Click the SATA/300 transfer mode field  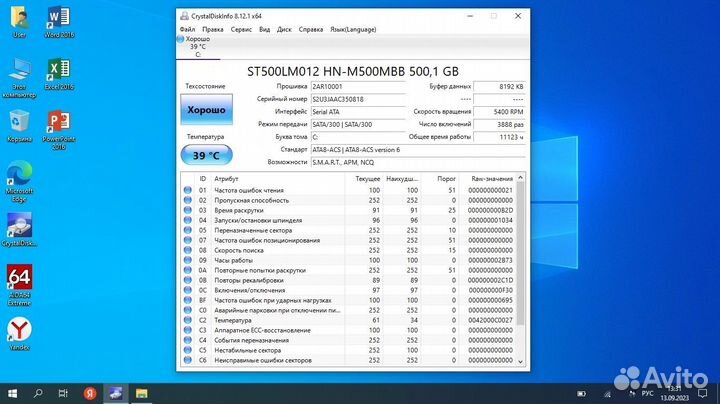tap(358, 124)
